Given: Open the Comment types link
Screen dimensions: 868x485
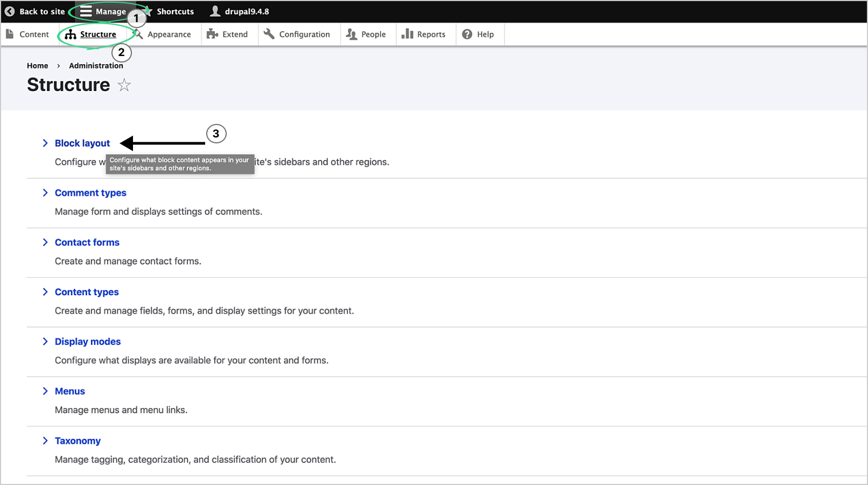Looking at the screenshot, I should click(90, 192).
